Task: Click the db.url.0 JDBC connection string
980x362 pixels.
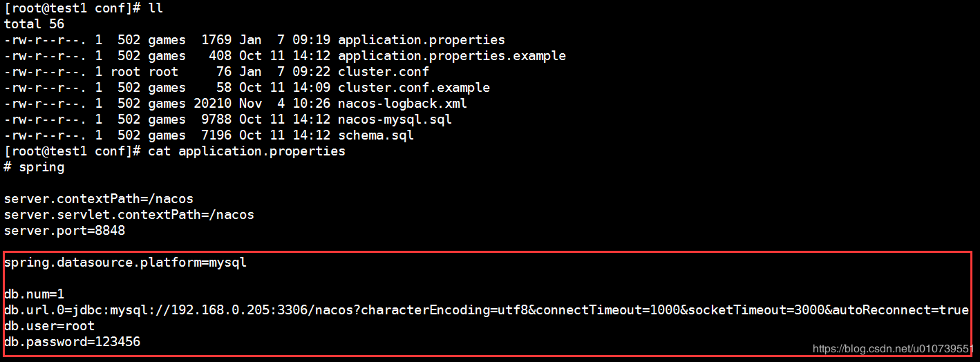Action: tap(486, 310)
